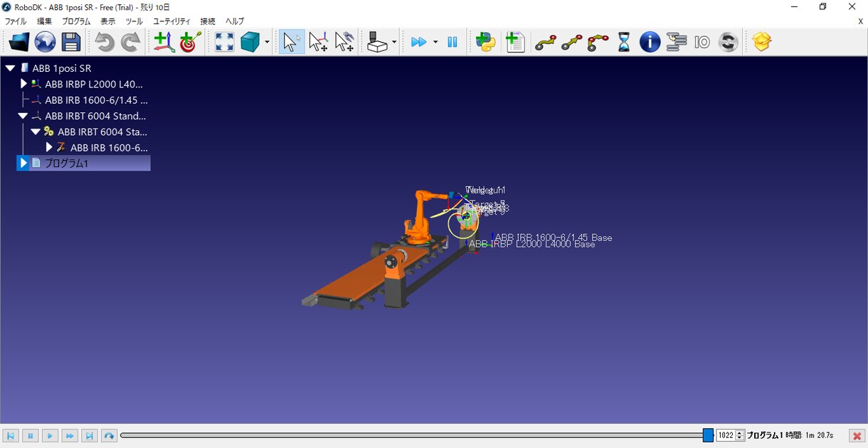The width and height of the screenshot is (868, 448).
Task: Click the yellow package toolbar icon
Action: click(x=762, y=43)
